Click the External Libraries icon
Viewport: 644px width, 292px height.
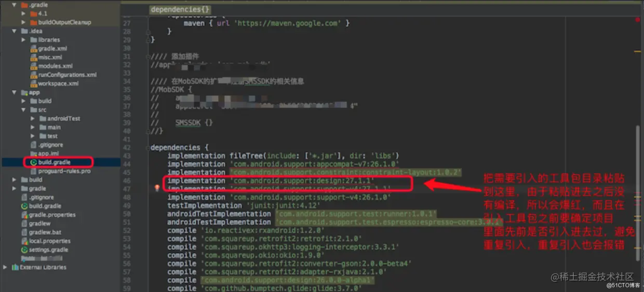(15, 268)
